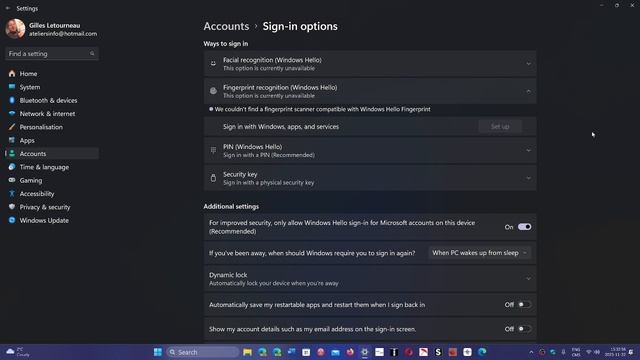Open Personalisation via its brush icon
The image size is (640, 360).
click(12, 127)
